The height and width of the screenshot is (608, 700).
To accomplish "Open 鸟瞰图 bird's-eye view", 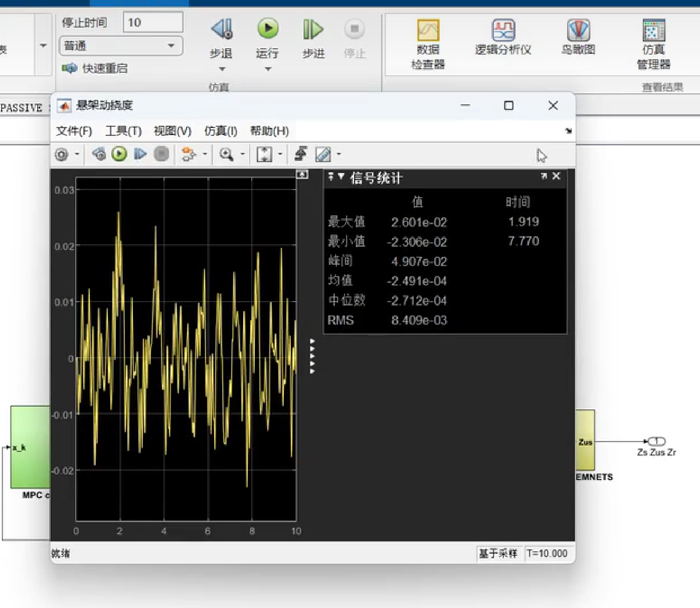I will coord(578,37).
